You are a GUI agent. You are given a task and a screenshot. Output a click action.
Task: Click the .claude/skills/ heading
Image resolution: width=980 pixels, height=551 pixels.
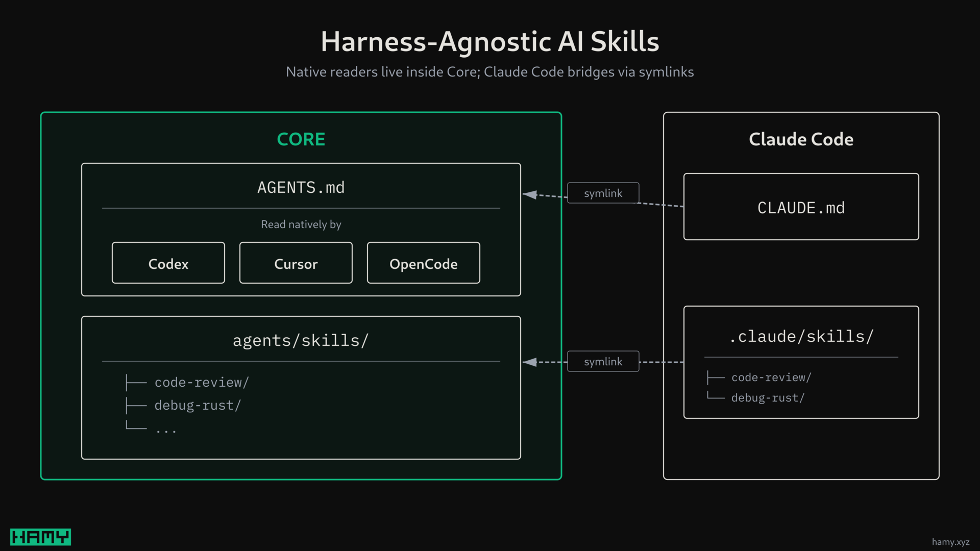tap(801, 336)
